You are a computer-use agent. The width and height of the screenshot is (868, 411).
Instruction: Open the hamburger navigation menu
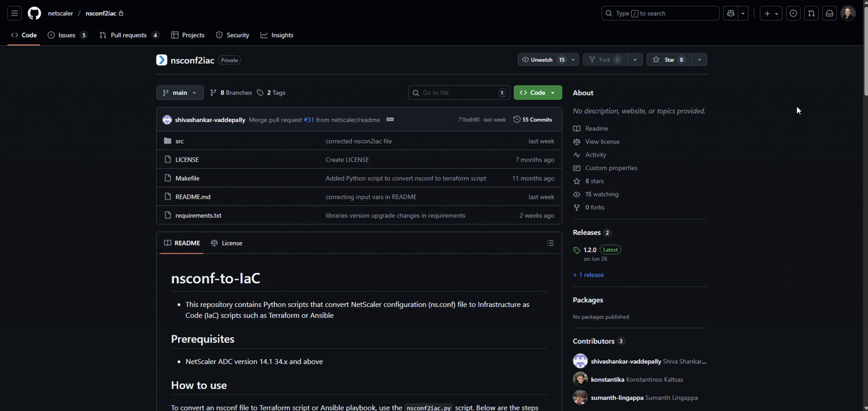tap(14, 13)
